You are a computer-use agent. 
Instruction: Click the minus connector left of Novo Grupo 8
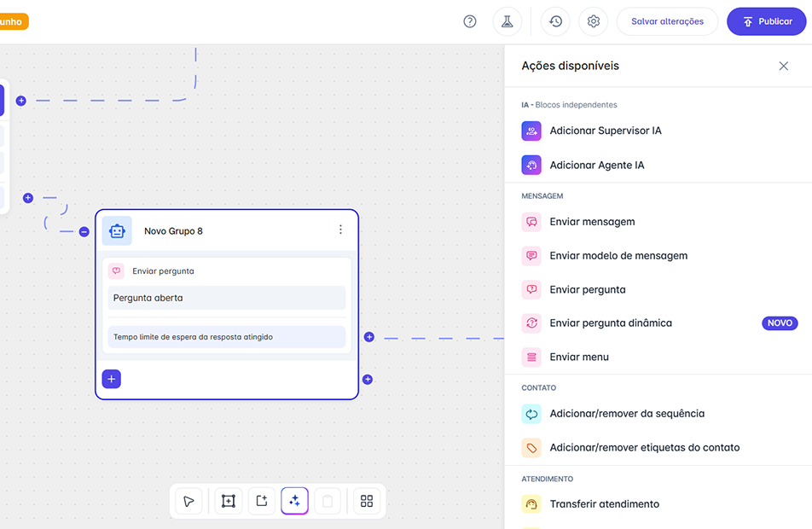click(x=84, y=231)
